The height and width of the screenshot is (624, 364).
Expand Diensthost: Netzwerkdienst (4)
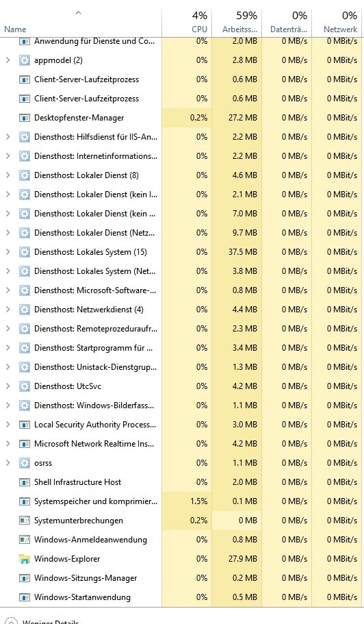[8, 309]
